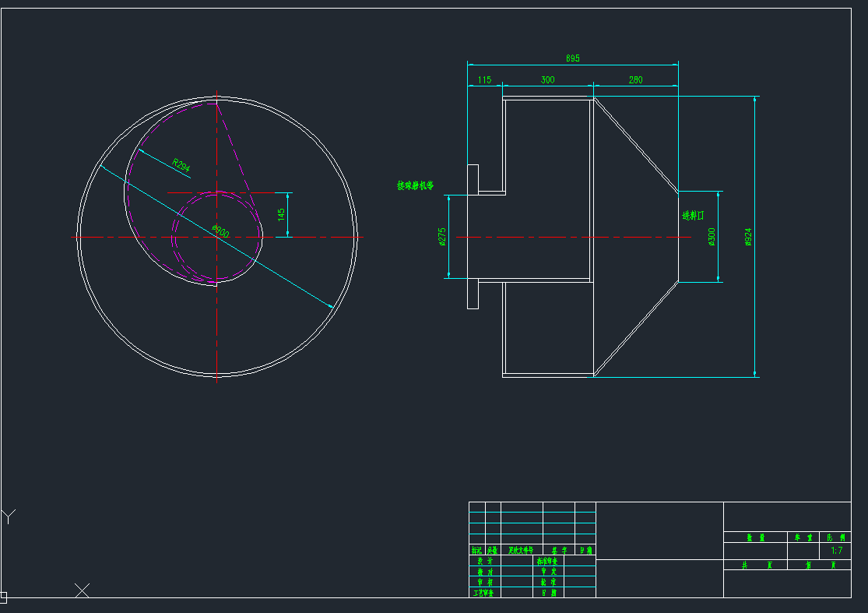
Task: Click the 进料口 label text
Action: tap(692, 215)
